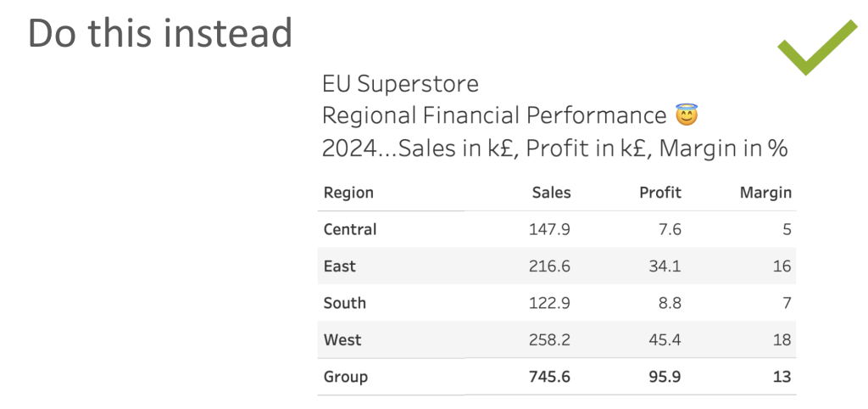Click the Group profit total 95.9
Viewport: 868px width, 409px height.
click(x=665, y=377)
